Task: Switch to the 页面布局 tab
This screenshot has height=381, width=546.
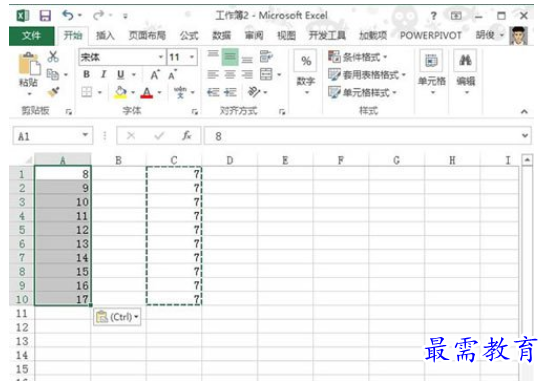Action: pos(147,35)
